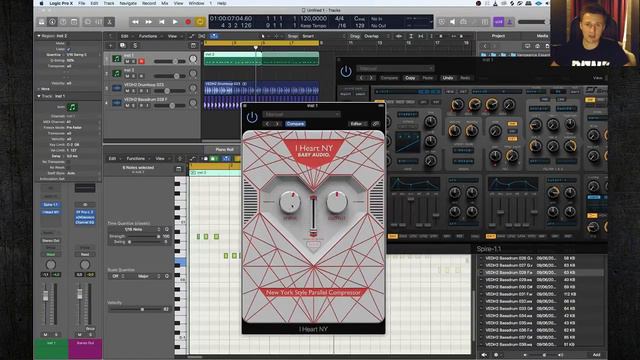
Task: Open the Tracks area Edit menu
Action: pyautogui.click(x=124, y=36)
